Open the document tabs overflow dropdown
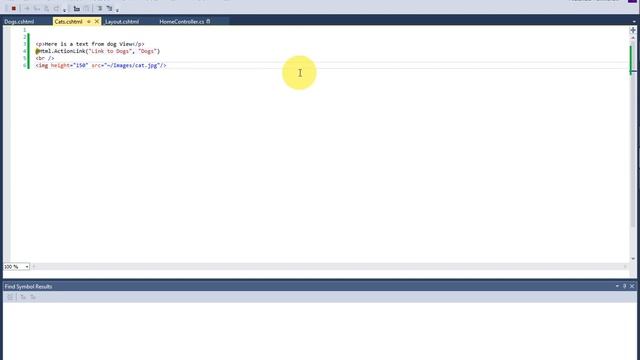The image size is (640, 360). click(x=634, y=22)
